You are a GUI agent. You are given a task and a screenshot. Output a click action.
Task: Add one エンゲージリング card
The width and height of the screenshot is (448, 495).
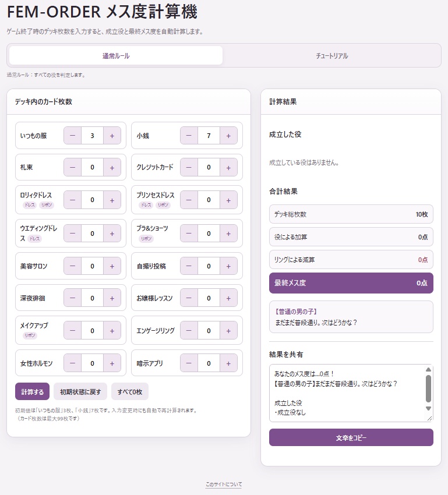click(228, 331)
